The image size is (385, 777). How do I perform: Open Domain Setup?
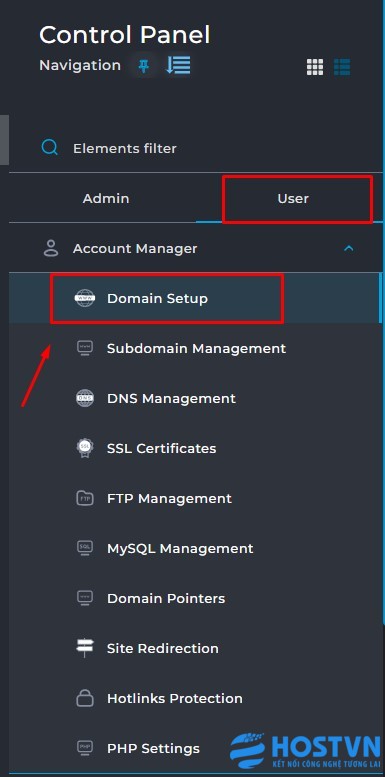pyautogui.click(x=194, y=298)
